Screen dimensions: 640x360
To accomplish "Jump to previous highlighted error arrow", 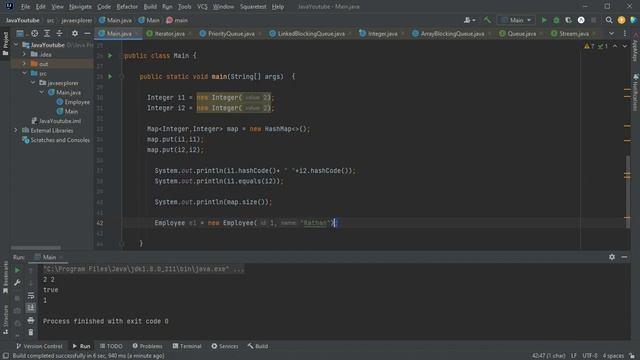I will coord(615,46).
